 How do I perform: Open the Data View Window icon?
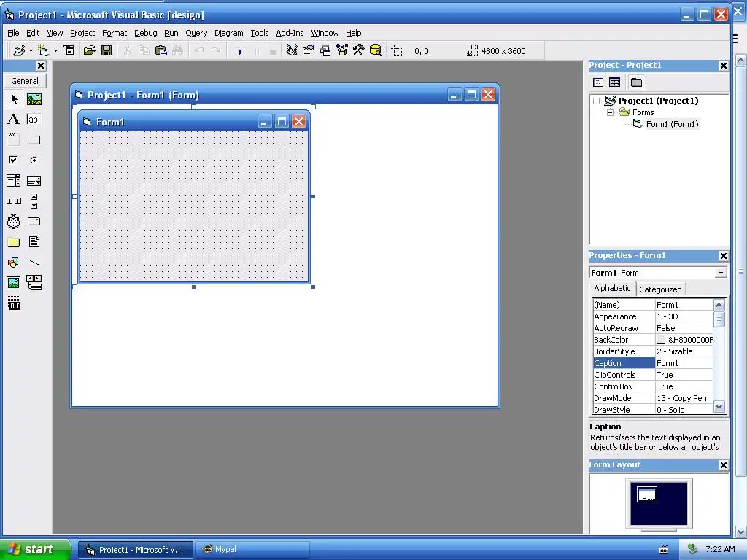pyautogui.click(x=376, y=50)
